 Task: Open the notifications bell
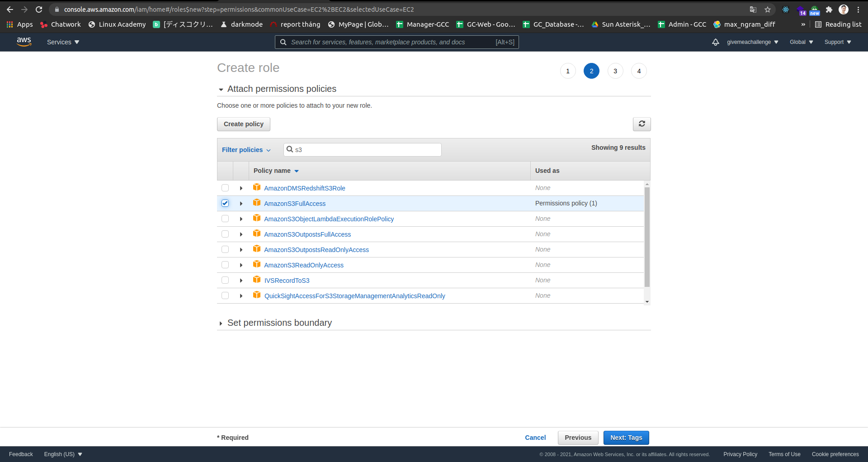(x=716, y=42)
